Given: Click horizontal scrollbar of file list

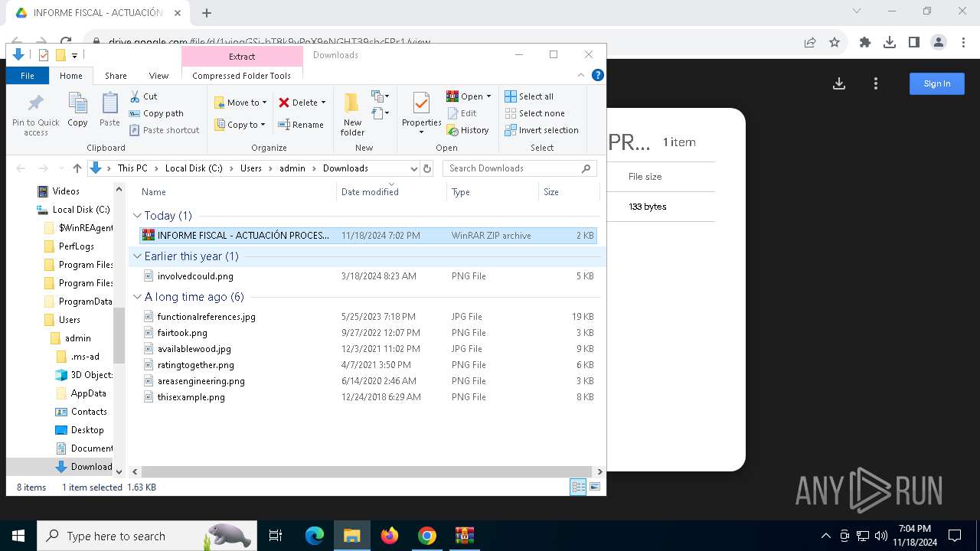Looking at the screenshot, I should [366, 472].
